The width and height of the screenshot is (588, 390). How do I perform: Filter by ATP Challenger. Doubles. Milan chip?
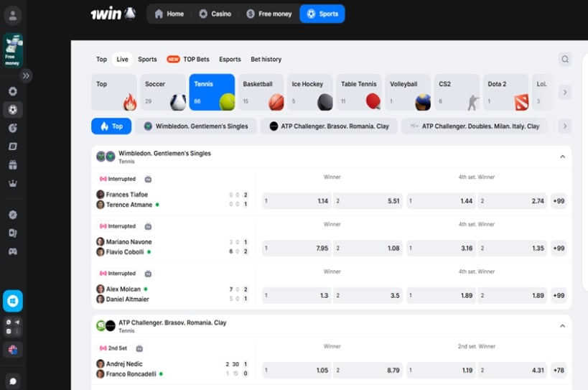tap(475, 126)
